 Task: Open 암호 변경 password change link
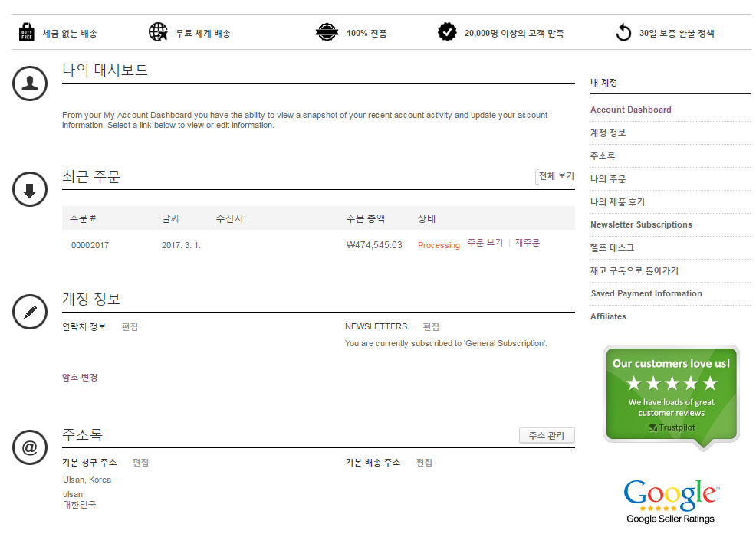pos(80,377)
